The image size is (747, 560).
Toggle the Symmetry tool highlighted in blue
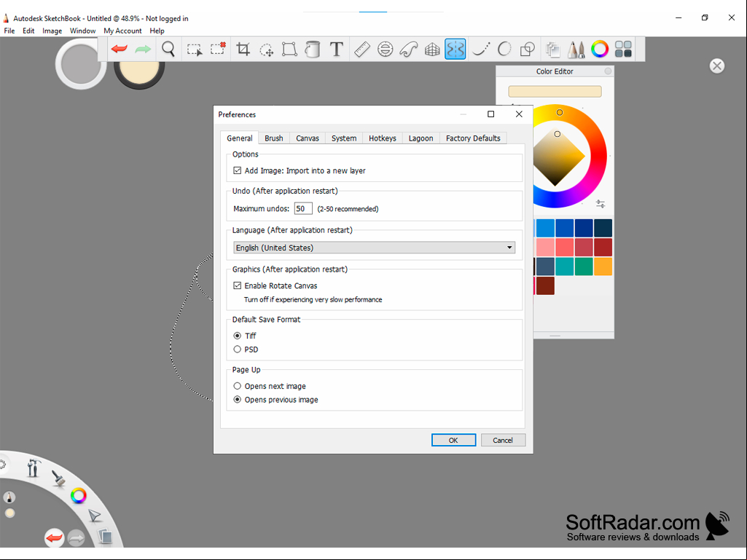[455, 49]
